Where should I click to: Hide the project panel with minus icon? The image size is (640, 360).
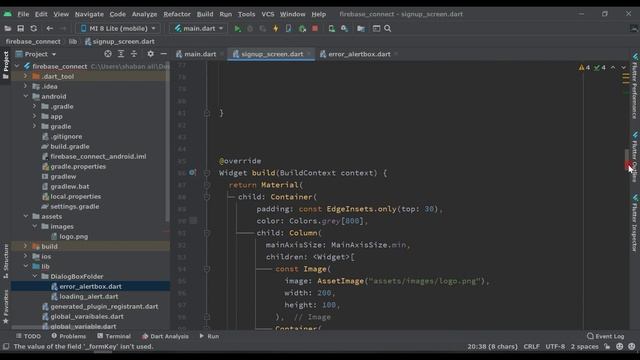click(163, 54)
